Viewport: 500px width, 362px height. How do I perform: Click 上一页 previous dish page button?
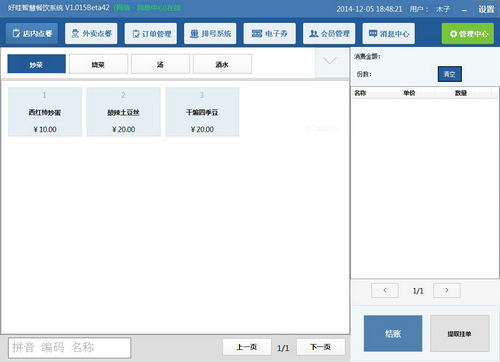tap(247, 347)
